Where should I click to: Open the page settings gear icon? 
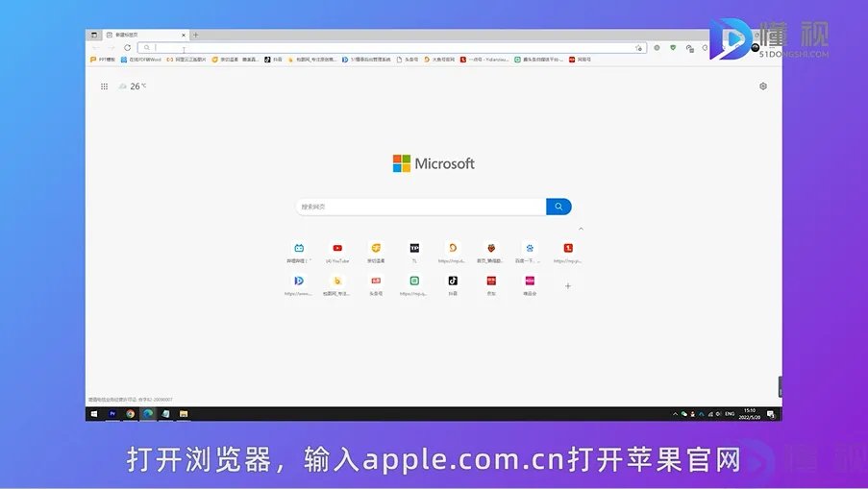[763, 86]
